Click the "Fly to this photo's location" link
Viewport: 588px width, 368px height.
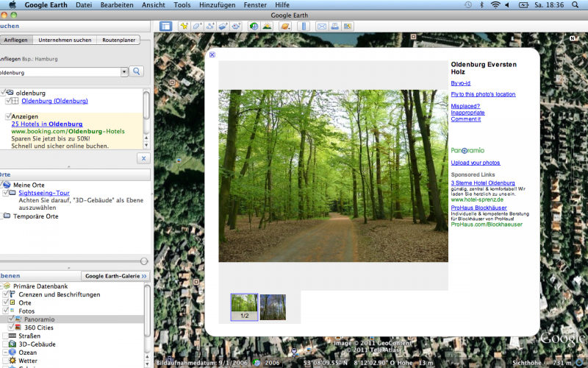pos(483,94)
